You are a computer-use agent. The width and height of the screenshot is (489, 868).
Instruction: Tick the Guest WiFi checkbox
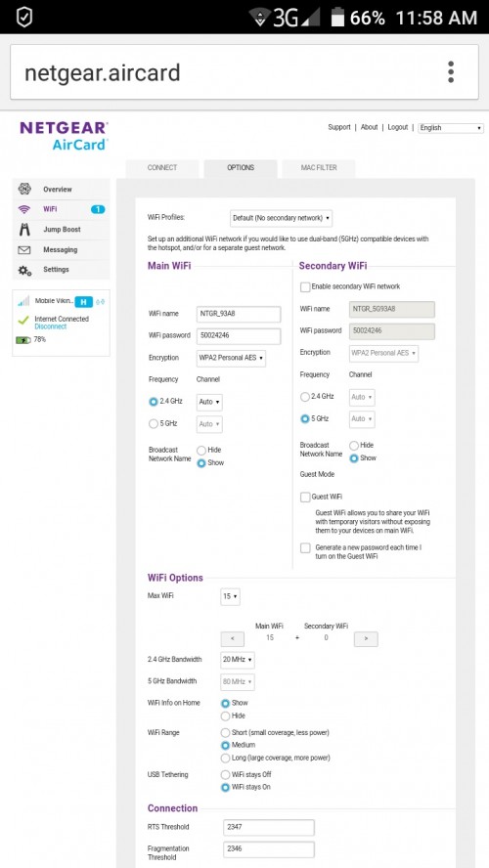pyautogui.click(x=305, y=498)
